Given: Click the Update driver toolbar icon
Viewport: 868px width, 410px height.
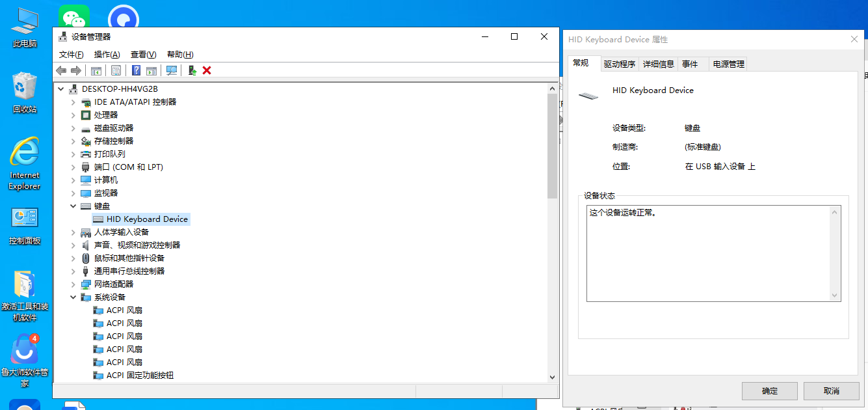Looking at the screenshot, I should [192, 70].
